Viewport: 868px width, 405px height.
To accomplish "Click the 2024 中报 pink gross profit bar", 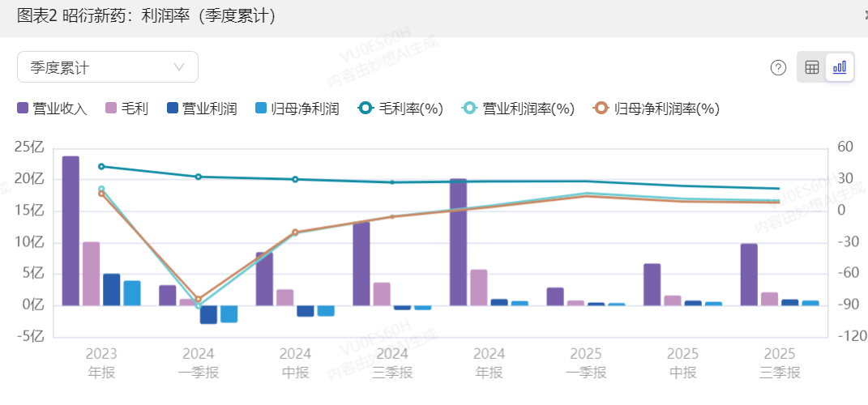I will (284, 297).
